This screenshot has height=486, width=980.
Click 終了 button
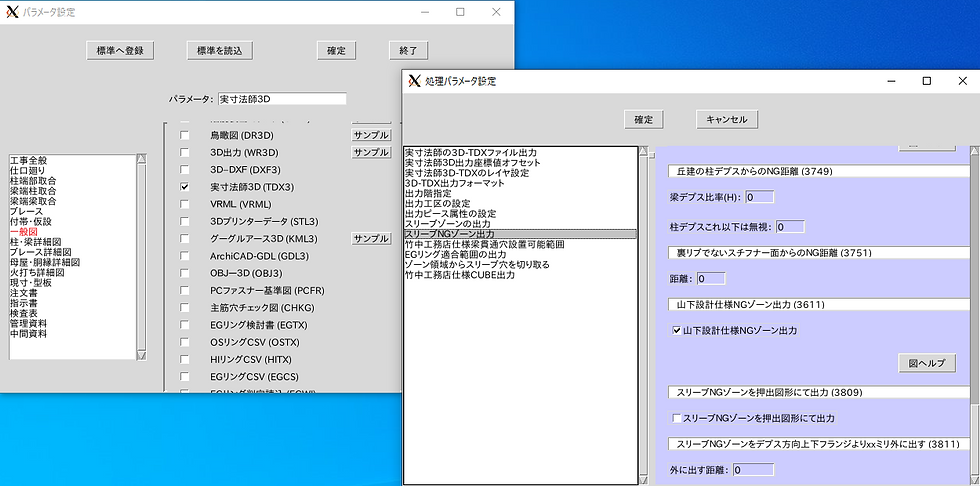pyautogui.click(x=408, y=51)
